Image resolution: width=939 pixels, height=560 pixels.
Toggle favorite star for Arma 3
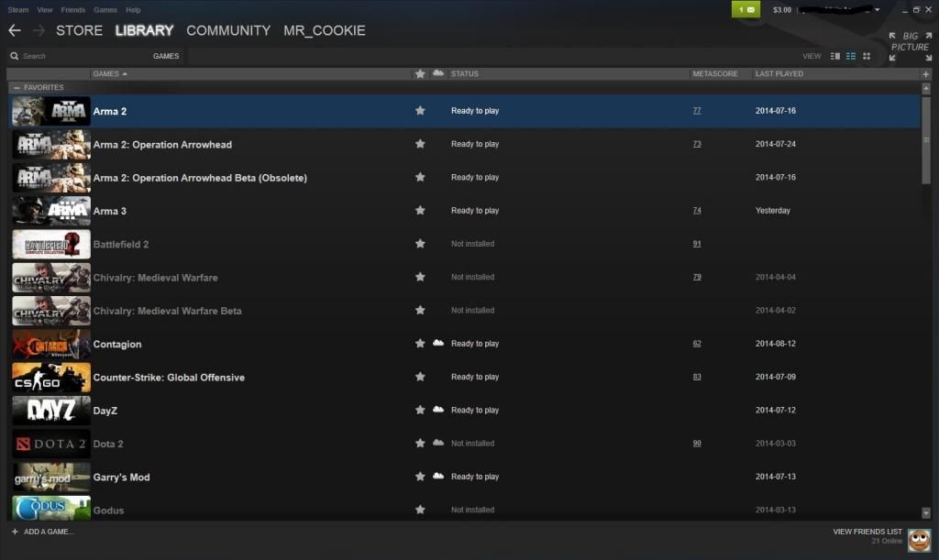pyautogui.click(x=420, y=210)
